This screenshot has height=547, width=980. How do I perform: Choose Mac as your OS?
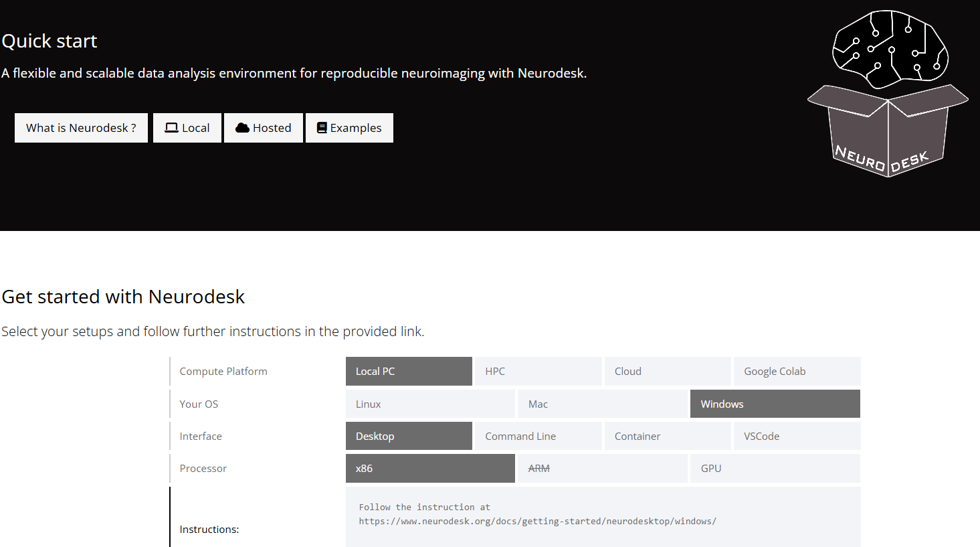coord(603,404)
